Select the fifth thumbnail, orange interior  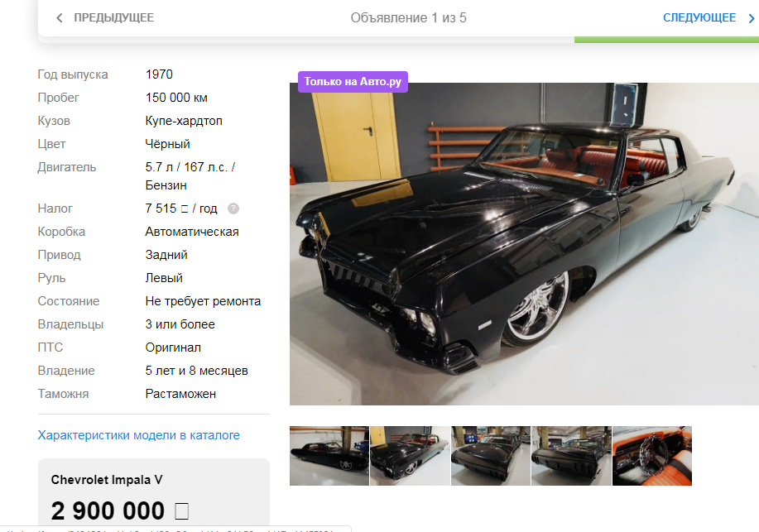652,456
